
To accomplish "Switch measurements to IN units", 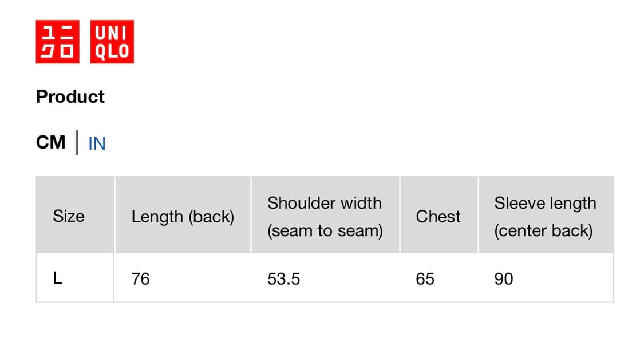I will [97, 143].
